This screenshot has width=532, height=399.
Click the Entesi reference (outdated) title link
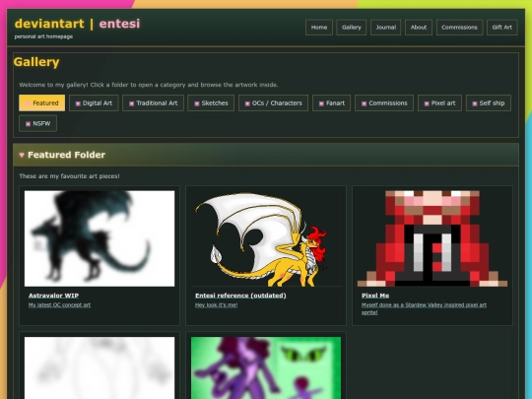[x=240, y=296]
